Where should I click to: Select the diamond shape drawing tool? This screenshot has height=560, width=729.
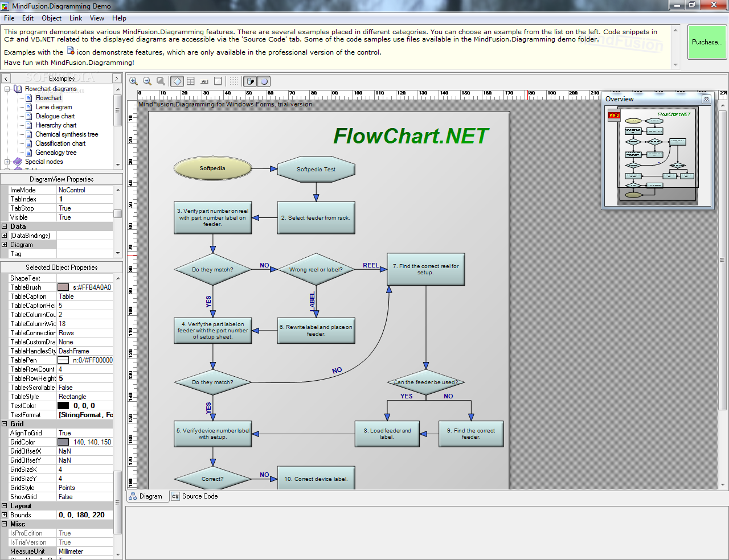177,81
